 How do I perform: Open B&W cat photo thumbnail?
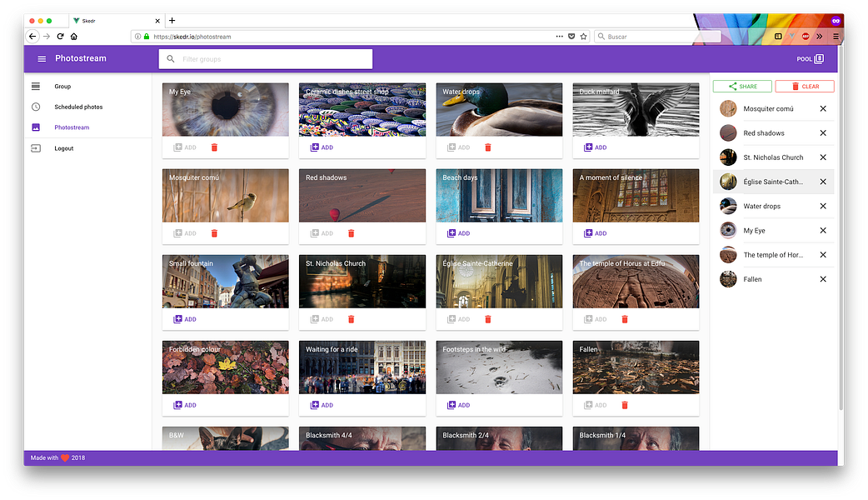225,438
